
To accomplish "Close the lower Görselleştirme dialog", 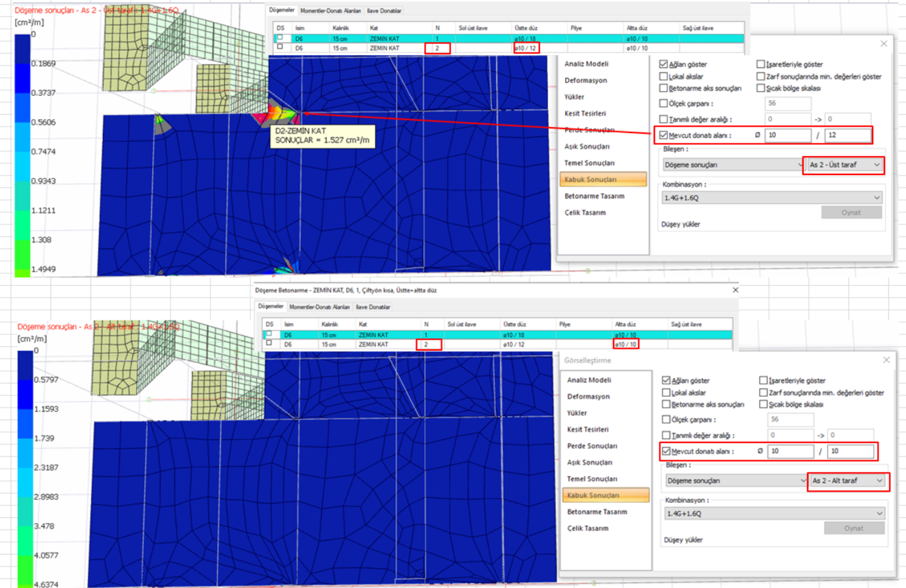I will pyautogui.click(x=886, y=360).
